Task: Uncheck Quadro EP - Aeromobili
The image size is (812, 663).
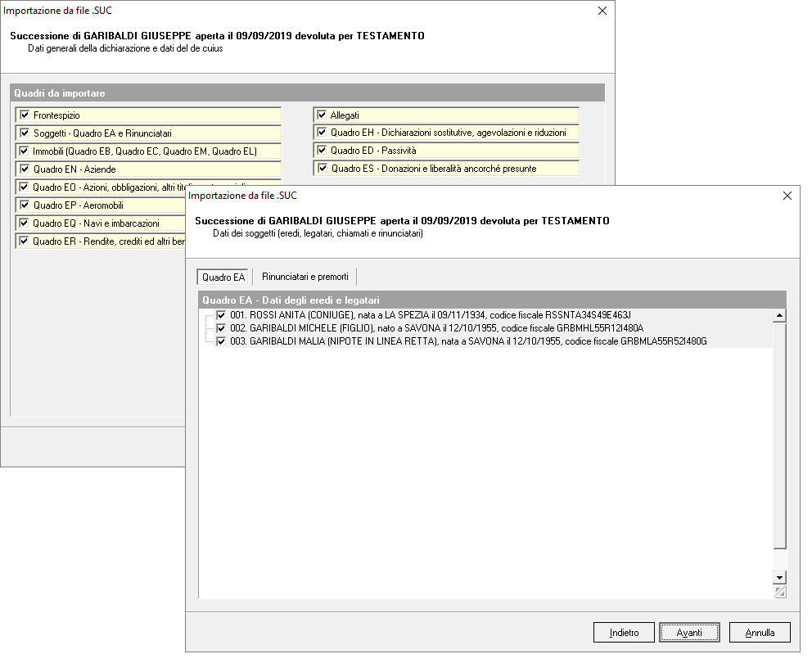Action: (x=25, y=205)
